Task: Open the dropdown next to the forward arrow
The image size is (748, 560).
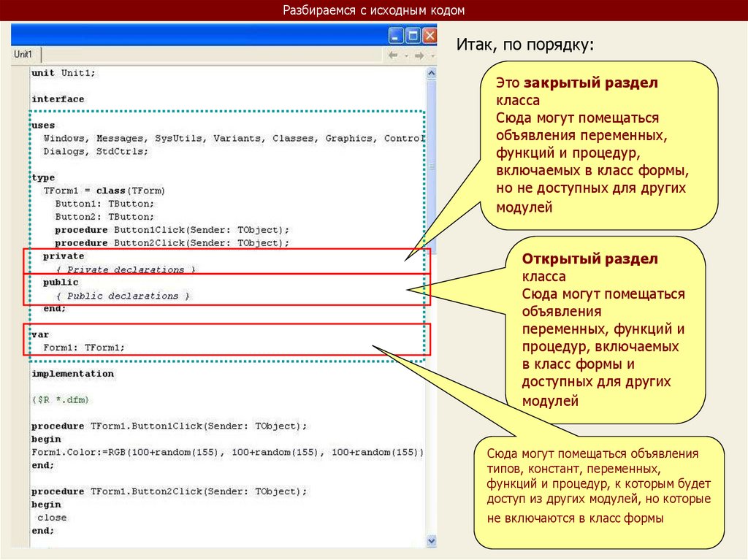Action: click(432, 55)
